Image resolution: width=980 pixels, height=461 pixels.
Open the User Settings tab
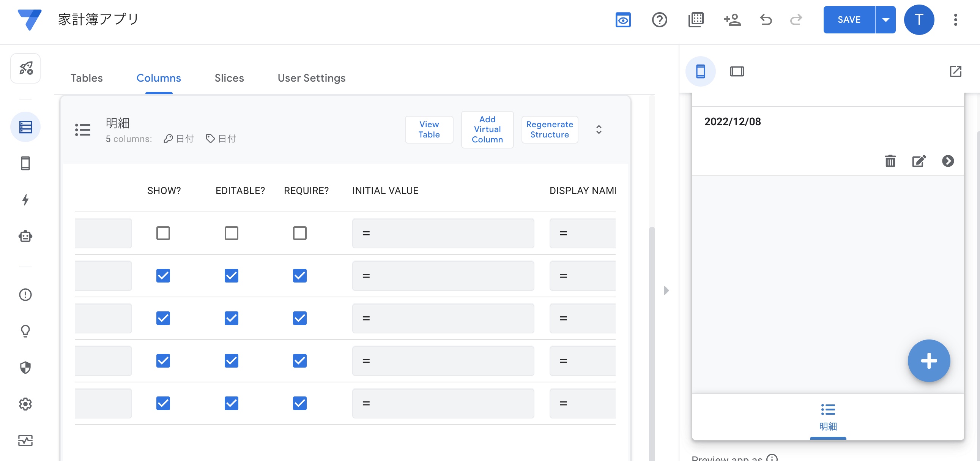coord(311,78)
